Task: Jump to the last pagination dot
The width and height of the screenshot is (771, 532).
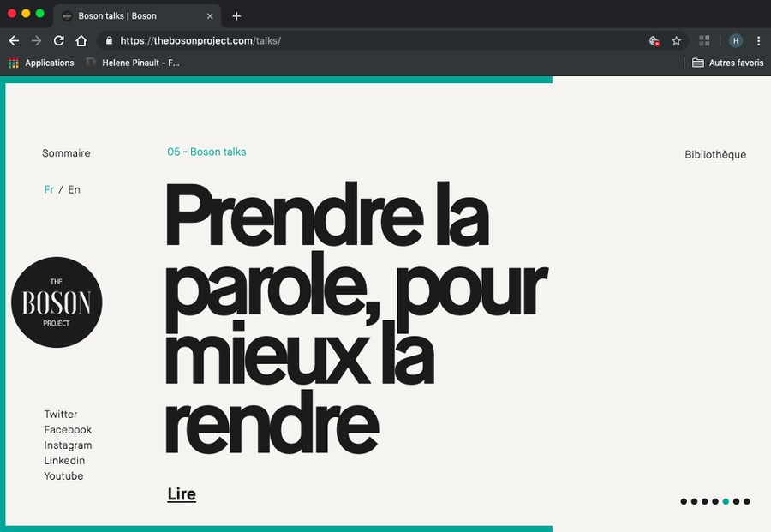Action: point(747,501)
